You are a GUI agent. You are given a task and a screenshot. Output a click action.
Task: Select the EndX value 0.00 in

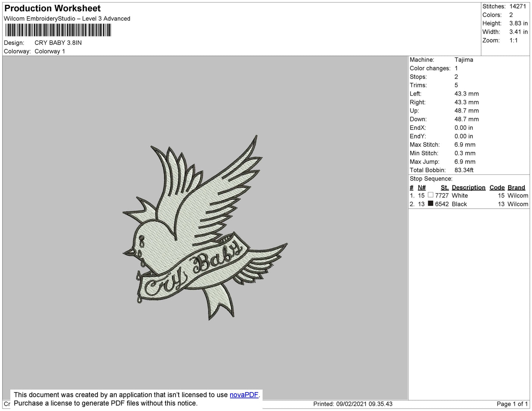tap(464, 128)
